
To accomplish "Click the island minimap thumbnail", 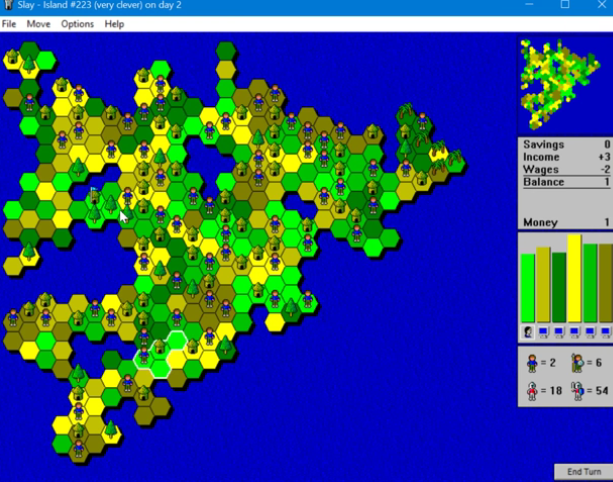I will pos(564,83).
